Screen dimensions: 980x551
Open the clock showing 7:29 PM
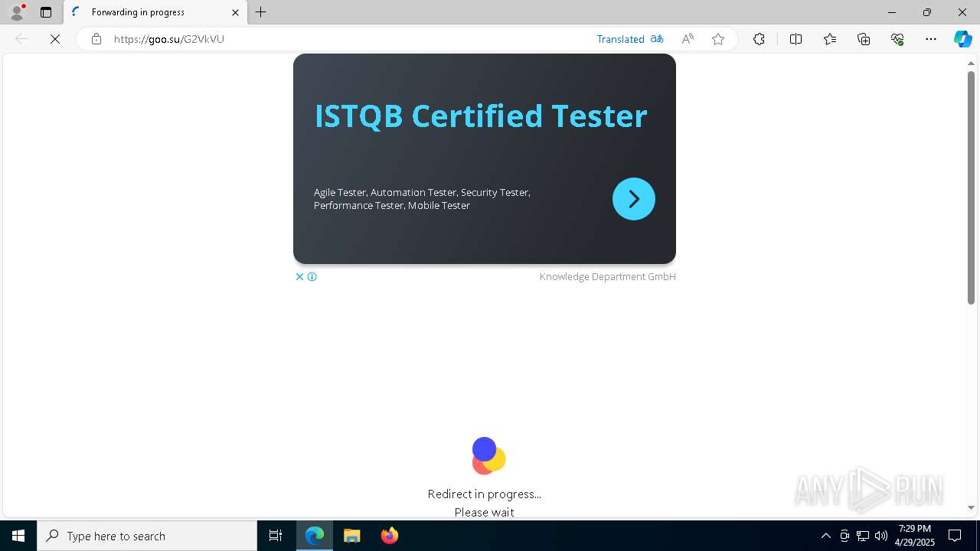(x=915, y=536)
